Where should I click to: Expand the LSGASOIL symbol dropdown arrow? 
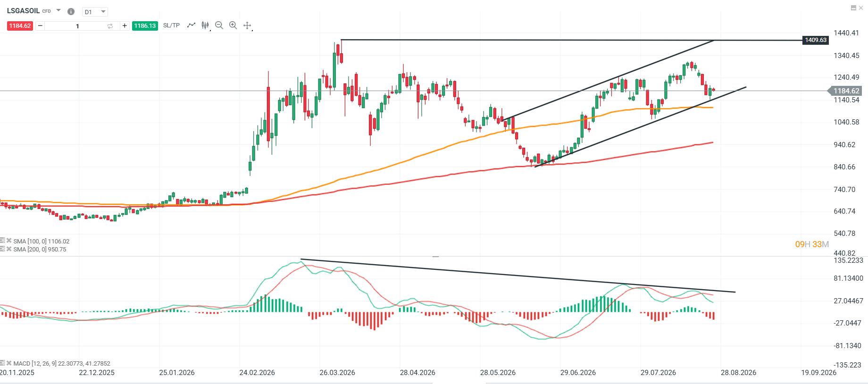(x=58, y=10)
